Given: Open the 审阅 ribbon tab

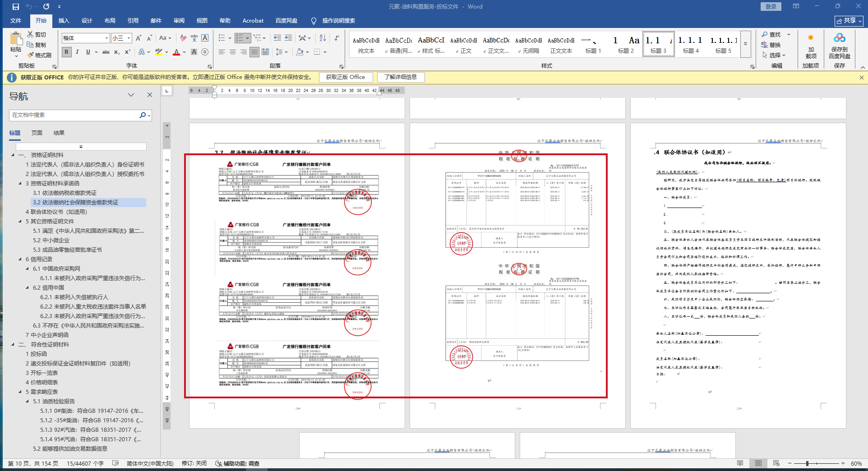Looking at the screenshot, I should [179, 21].
